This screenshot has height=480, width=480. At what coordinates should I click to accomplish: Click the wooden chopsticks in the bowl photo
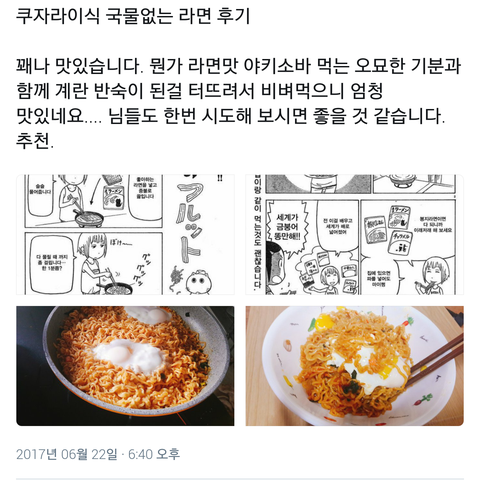coord(437,359)
